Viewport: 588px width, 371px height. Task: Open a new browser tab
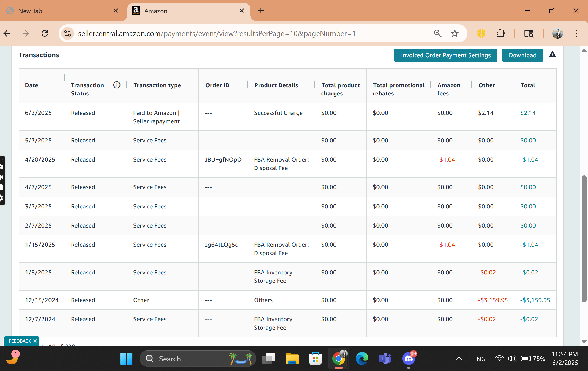[261, 11]
